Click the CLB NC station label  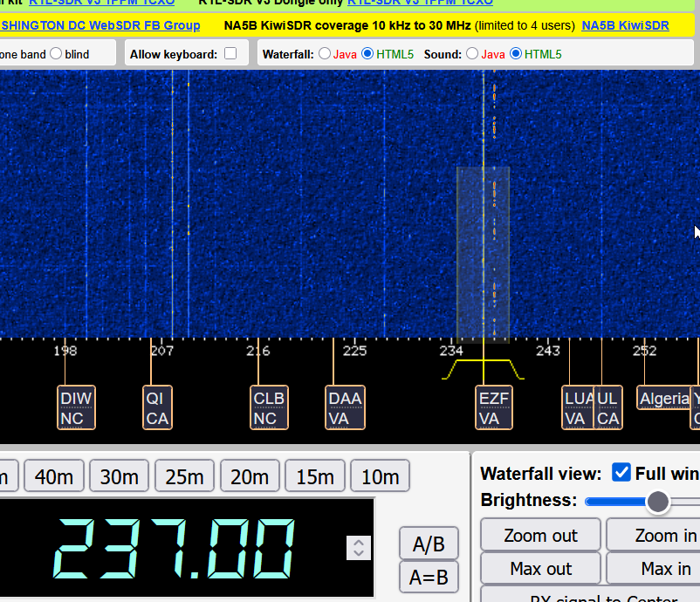click(269, 407)
